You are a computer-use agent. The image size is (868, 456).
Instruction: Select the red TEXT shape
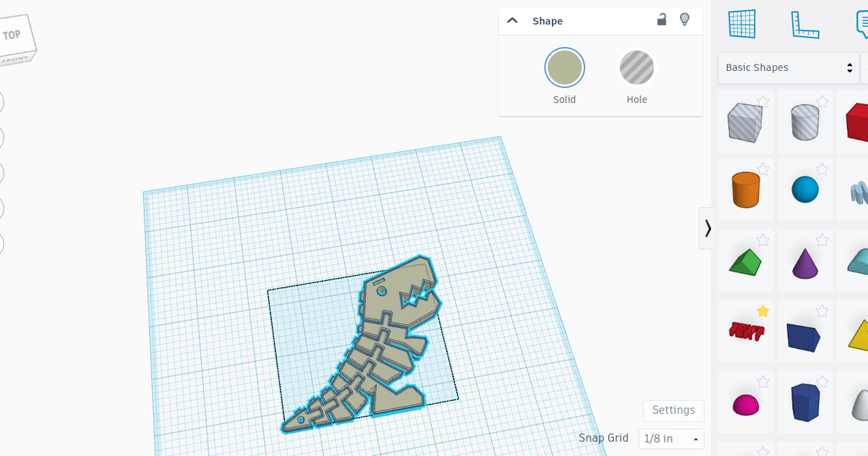tap(745, 331)
